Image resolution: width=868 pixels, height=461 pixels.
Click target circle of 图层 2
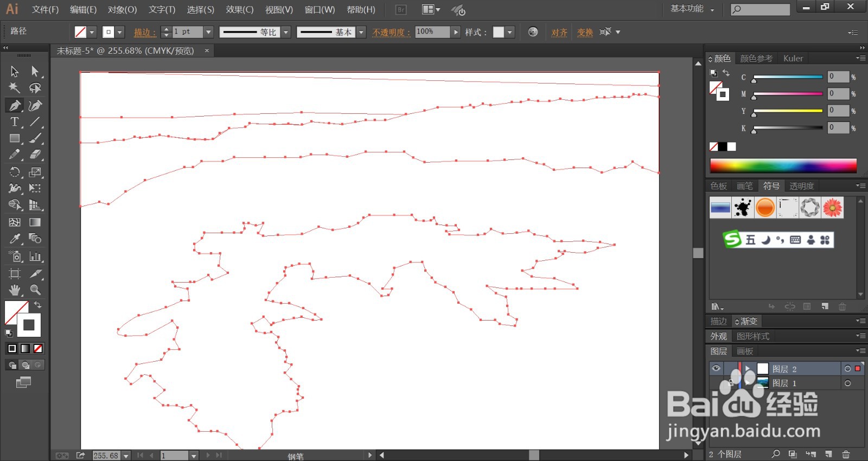847,369
